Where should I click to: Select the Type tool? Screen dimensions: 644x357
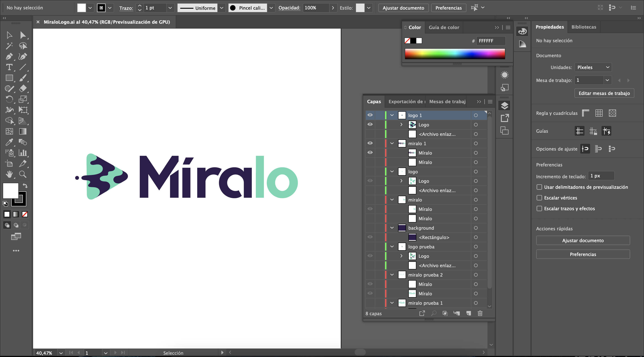point(9,67)
